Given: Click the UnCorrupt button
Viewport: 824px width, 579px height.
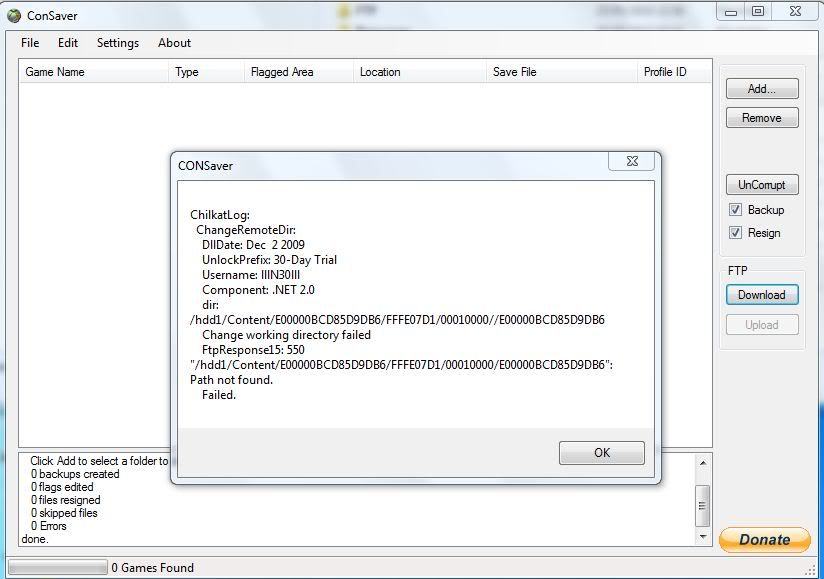Looking at the screenshot, I should (762, 184).
